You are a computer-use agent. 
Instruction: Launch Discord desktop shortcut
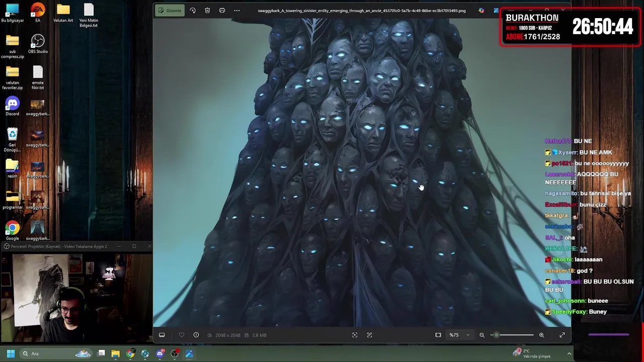[13, 107]
